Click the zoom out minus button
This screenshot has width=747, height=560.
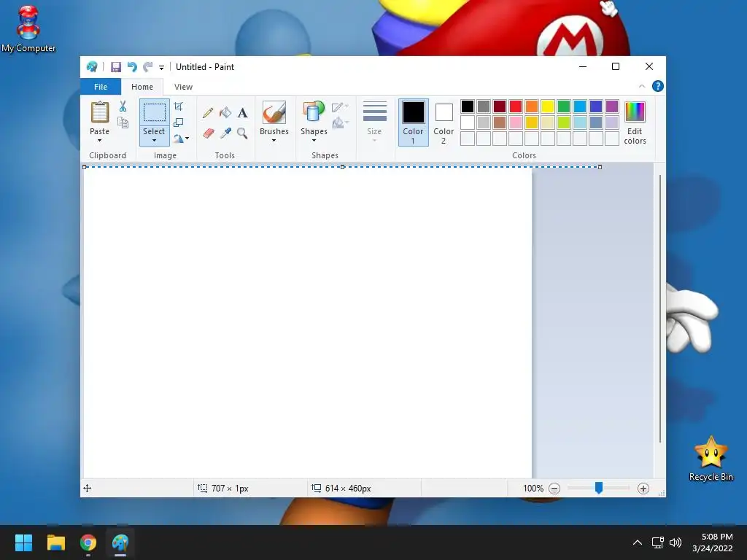click(x=554, y=488)
